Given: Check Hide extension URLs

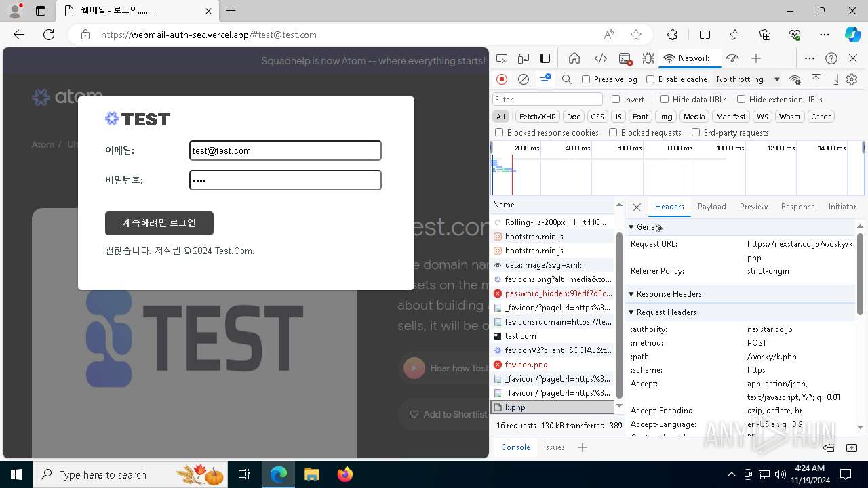Looking at the screenshot, I should tap(741, 99).
